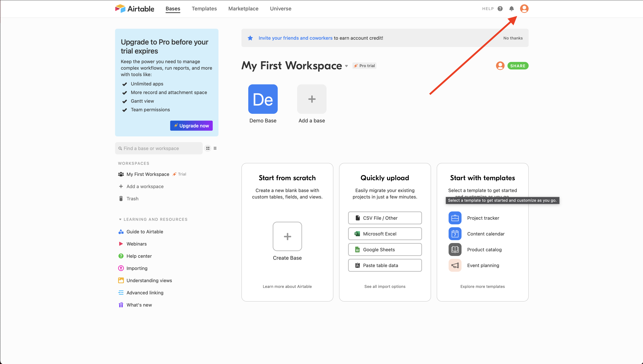Click the HELP text link
This screenshot has width=643, height=364.
click(488, 9)
